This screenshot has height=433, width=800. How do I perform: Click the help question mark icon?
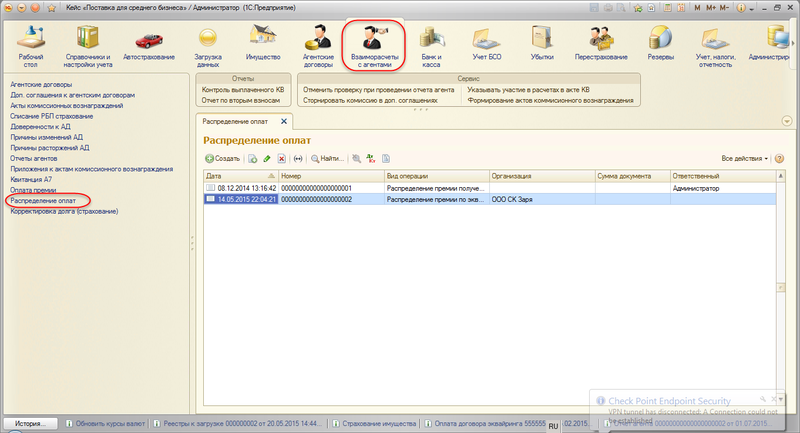click(779, 158)
